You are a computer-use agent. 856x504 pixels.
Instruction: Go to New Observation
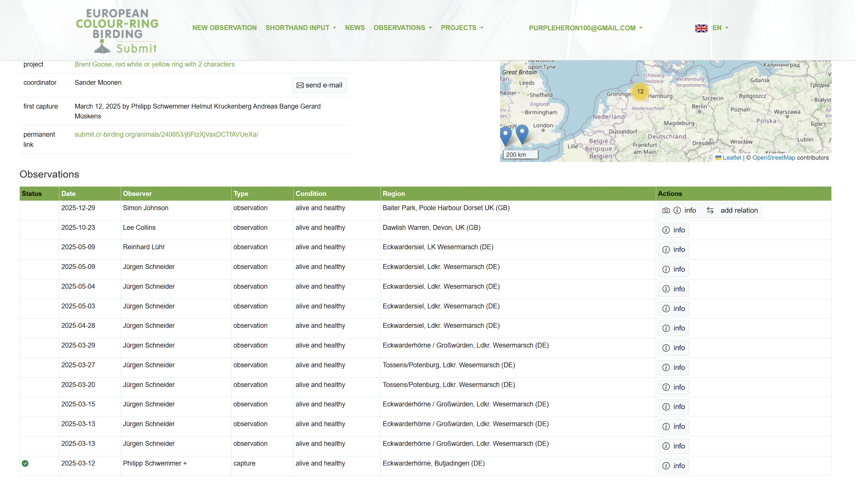click(x=224, y=28)
